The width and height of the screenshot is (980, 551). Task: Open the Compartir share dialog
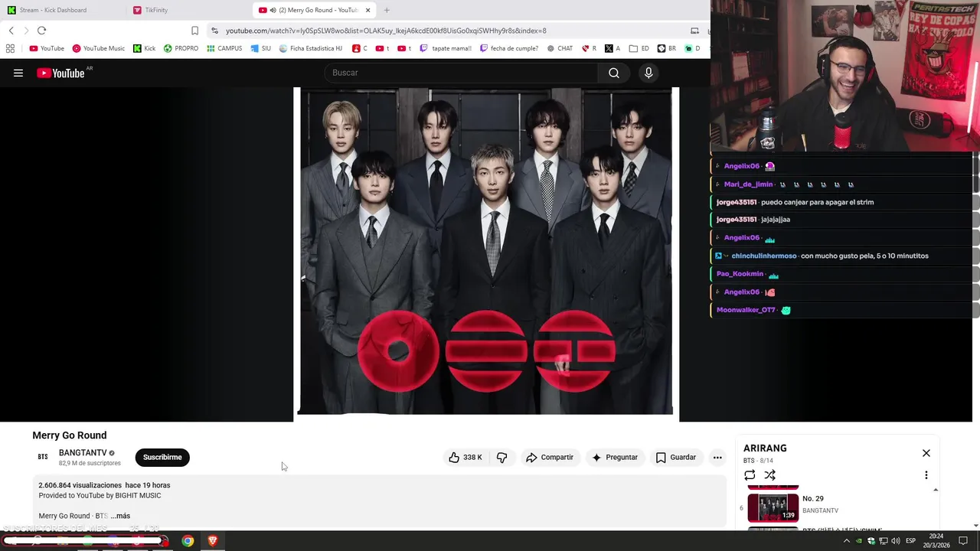pos(549,457)
